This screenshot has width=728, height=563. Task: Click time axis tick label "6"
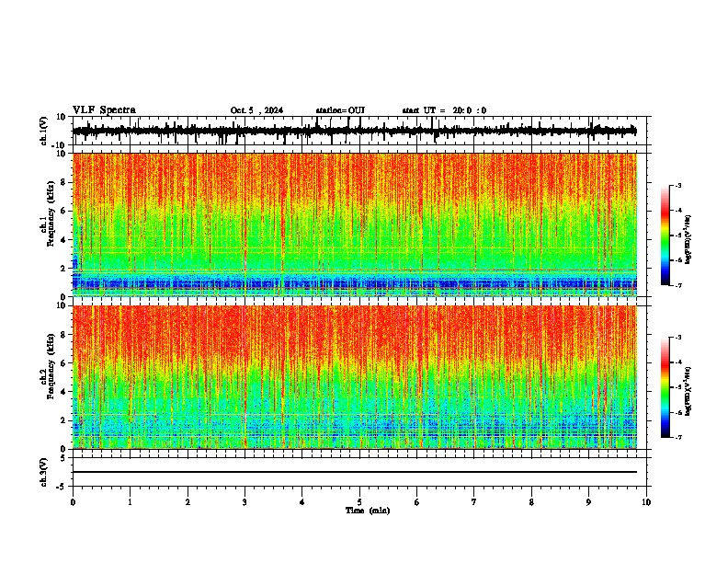coord(416,502)
